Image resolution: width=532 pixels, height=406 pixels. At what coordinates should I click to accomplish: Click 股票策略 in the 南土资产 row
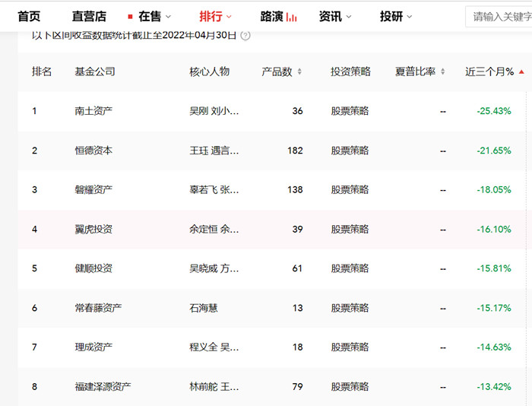350,111
